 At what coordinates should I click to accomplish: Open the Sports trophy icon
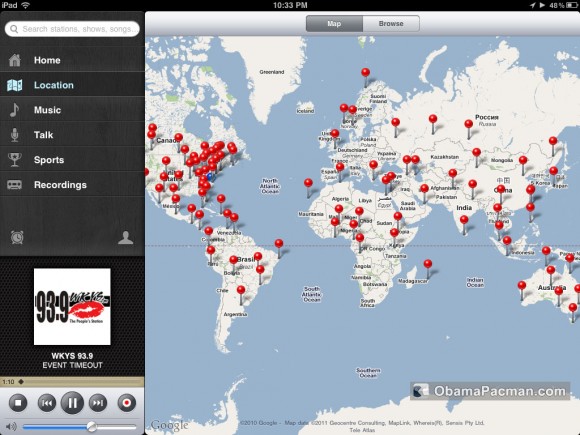[14, 160]
